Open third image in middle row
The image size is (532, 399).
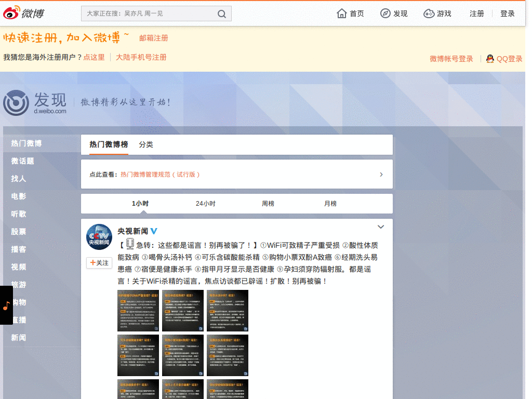(228, 355)
